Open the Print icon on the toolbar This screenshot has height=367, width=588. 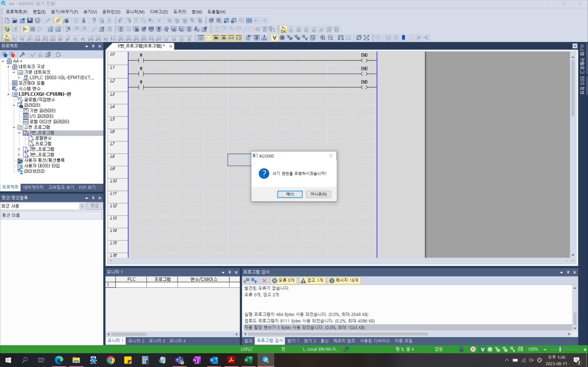tap(37, 20)
